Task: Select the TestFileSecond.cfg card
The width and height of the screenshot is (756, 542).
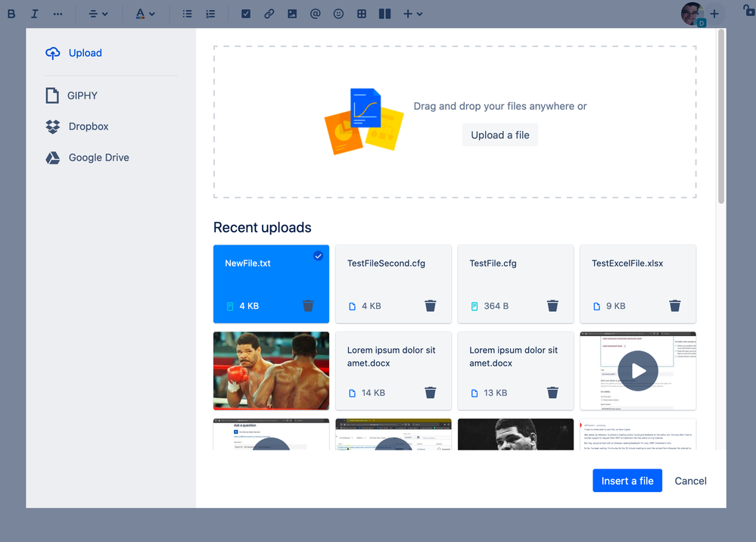Action: (394, 284)
